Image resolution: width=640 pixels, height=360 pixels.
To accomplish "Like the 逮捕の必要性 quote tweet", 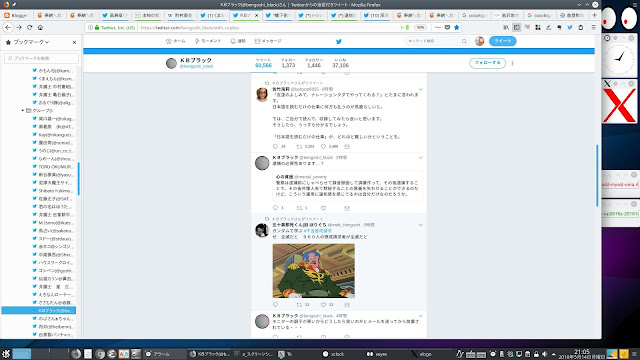I will 323,208.
